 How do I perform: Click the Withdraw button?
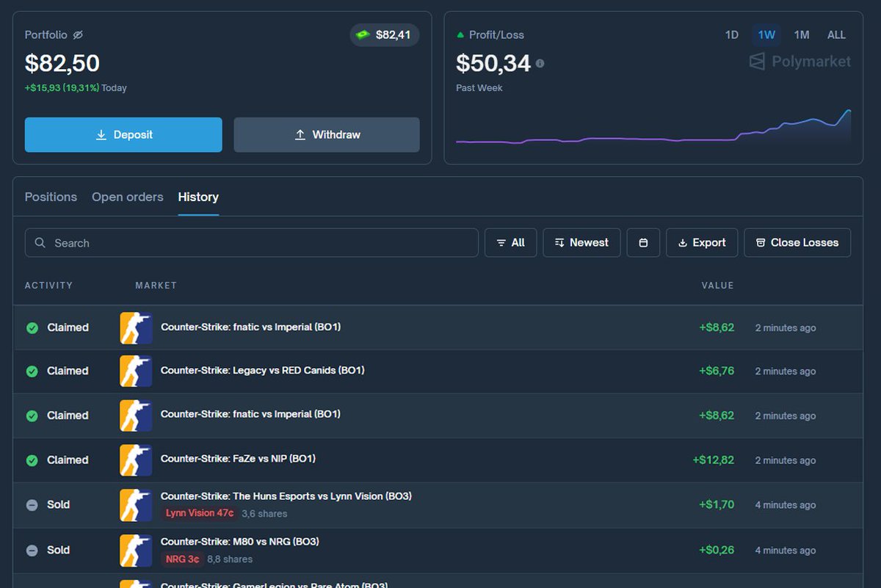pyautogui.click(x=326, y=134)
